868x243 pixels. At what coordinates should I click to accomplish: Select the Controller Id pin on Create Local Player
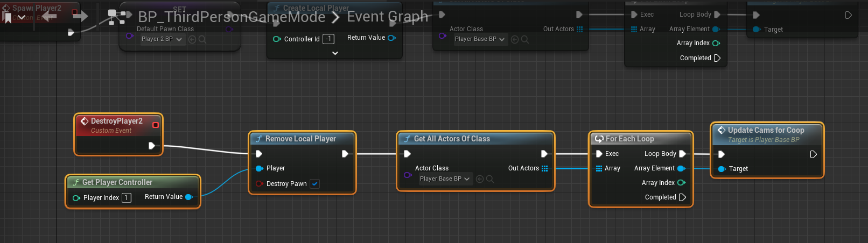277,39
